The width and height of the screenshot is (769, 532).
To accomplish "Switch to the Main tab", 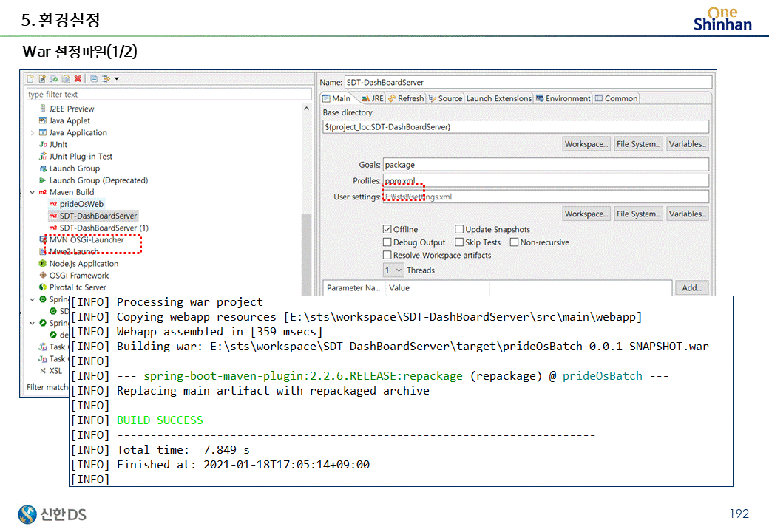I will point(337,98).
